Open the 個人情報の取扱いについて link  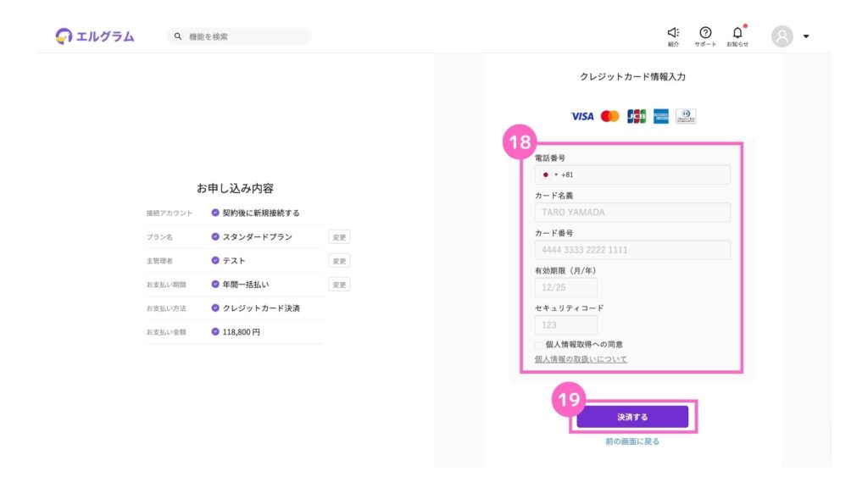(581, 359)
